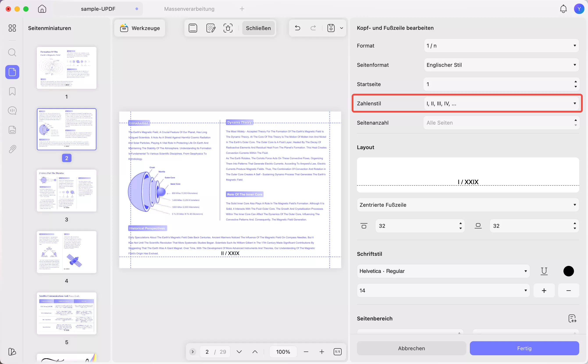Image resolution: width=588 pixels, height=364 pixels.
Task: Select page 4 thumbnail in Seitenminiaturen
Action: coord(66,252)
